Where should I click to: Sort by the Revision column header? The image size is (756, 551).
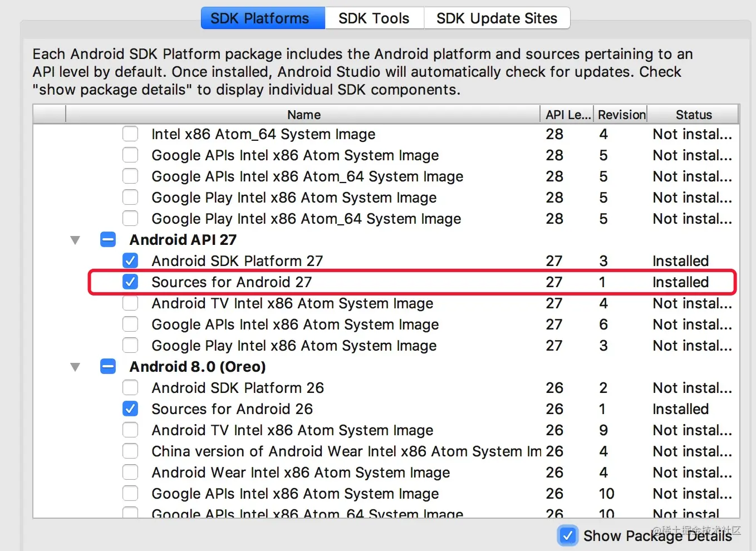coord(621,115)
